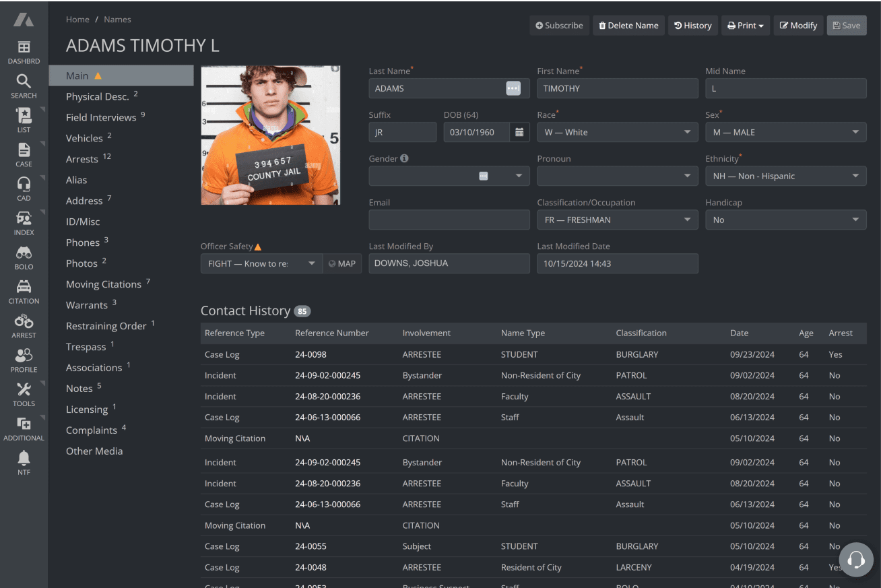
Task: Open the Dashboard icon in sidebar
Action: [x=24, y=47]
